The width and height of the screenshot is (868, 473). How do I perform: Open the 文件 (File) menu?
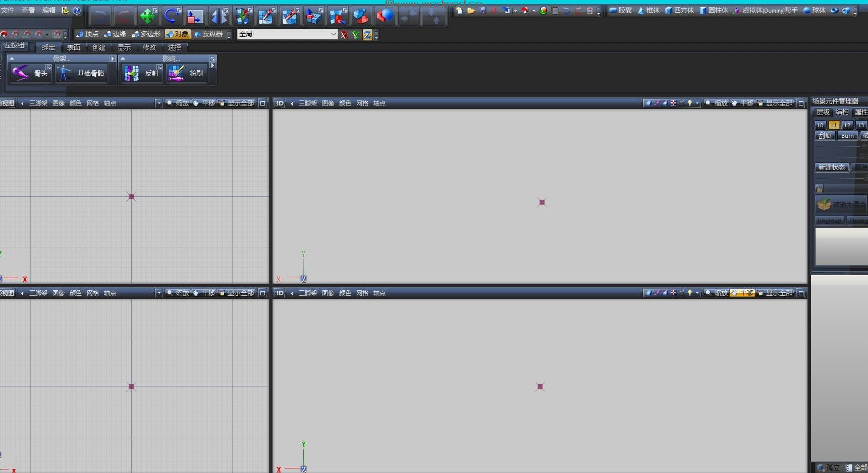[x=8, y=10]
